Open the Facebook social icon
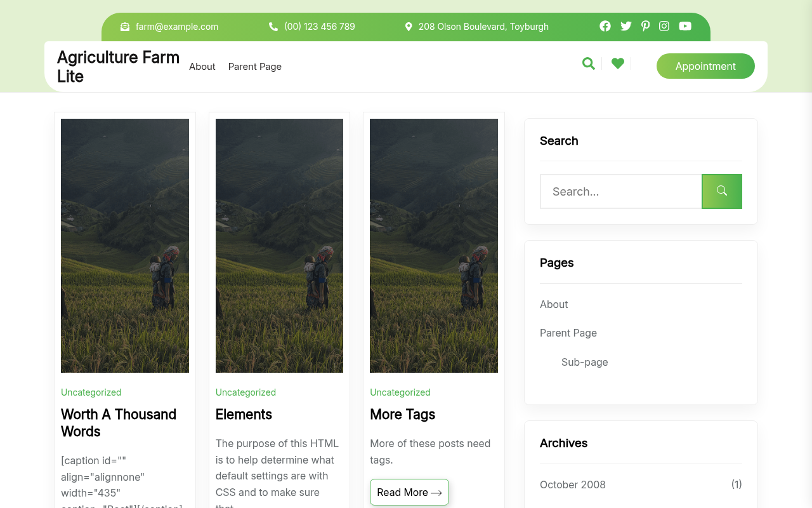Viewport: 812px width, 508px height. pos(605,26)
